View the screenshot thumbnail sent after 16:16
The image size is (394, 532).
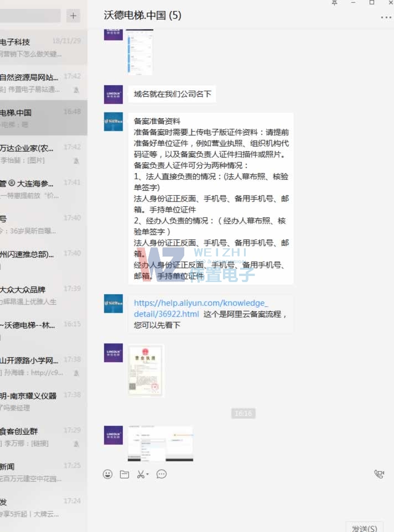tap(160, 443)
